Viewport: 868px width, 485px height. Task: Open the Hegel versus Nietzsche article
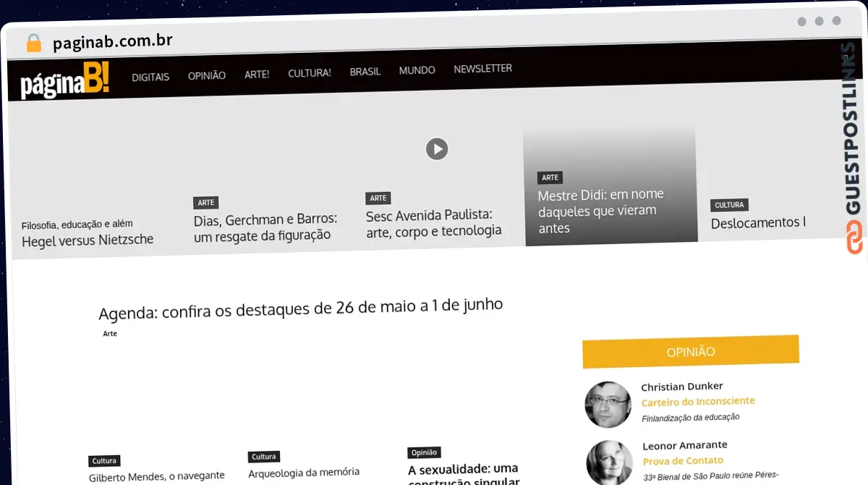pyautogui.click(x=88, y=240)
